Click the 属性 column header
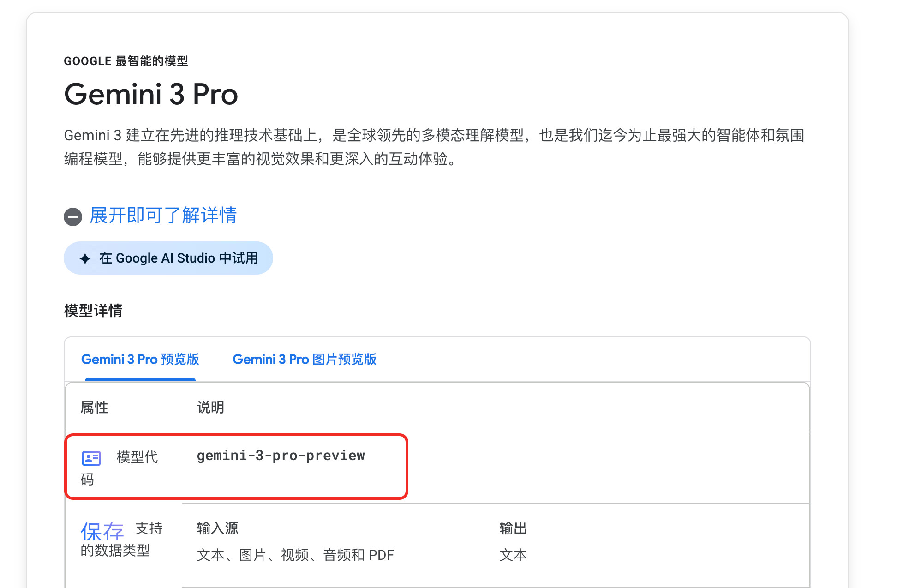This screenshot has height=588, width=897. coord(95,408)
